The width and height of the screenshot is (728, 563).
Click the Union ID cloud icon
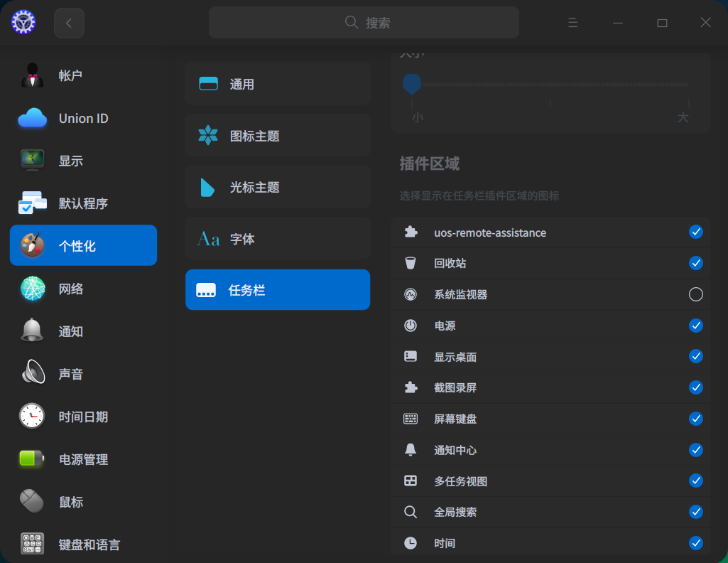pos(32,118)
